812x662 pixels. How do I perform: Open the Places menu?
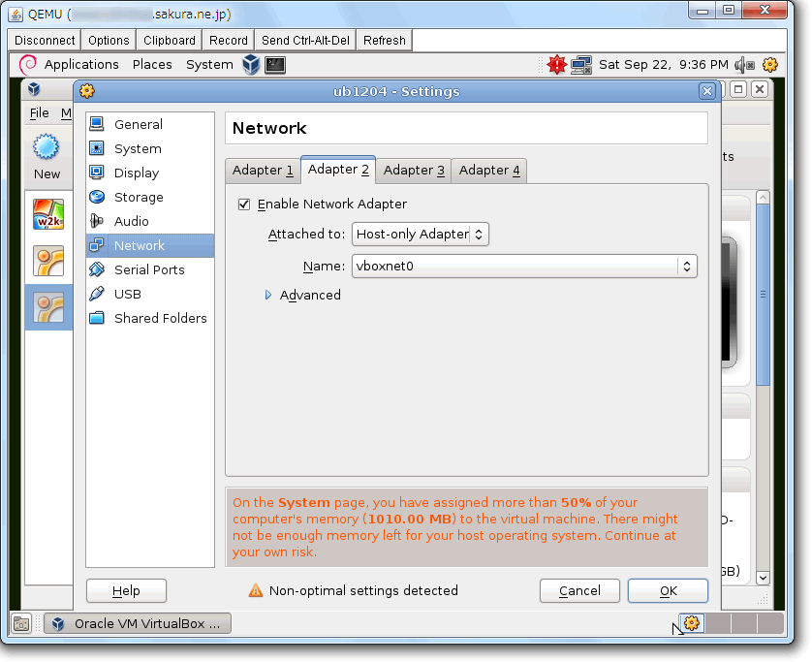tap(152, 64)
